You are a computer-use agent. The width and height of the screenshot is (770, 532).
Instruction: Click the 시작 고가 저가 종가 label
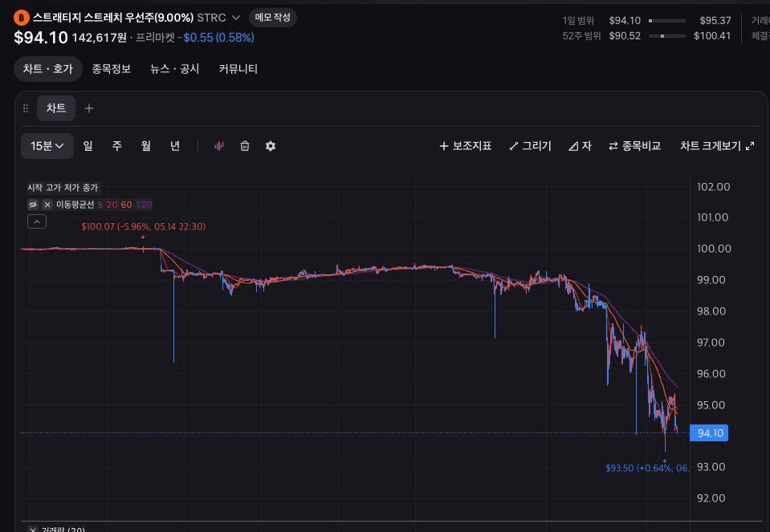coord(63,188)
